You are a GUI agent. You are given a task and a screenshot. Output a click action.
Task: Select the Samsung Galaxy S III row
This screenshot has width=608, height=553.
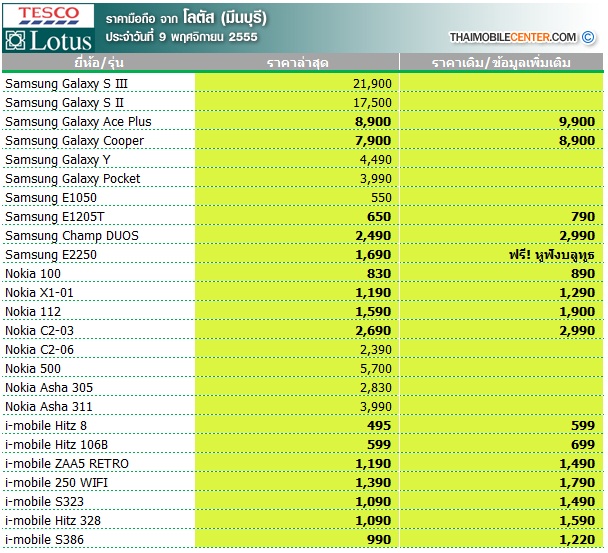(303, 83)
